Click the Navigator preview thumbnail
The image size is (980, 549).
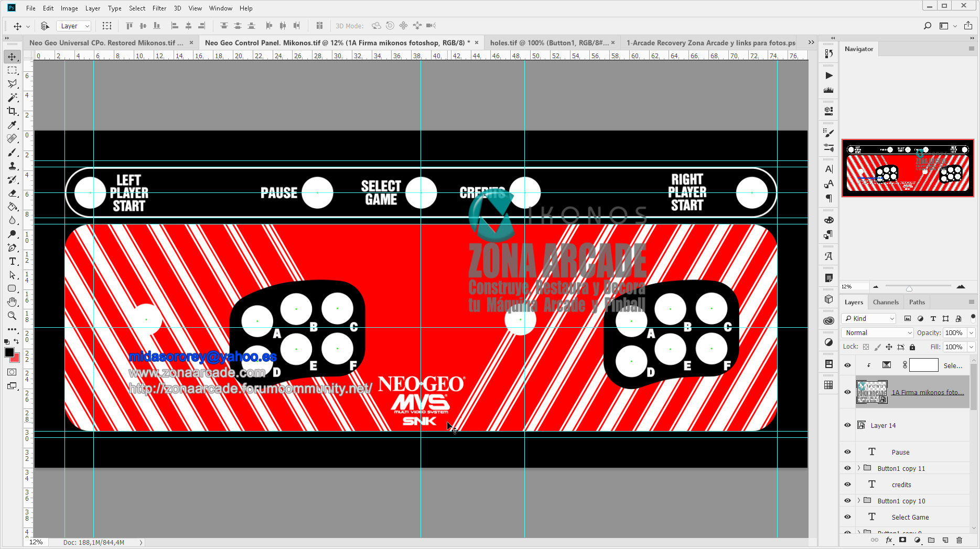908,168
